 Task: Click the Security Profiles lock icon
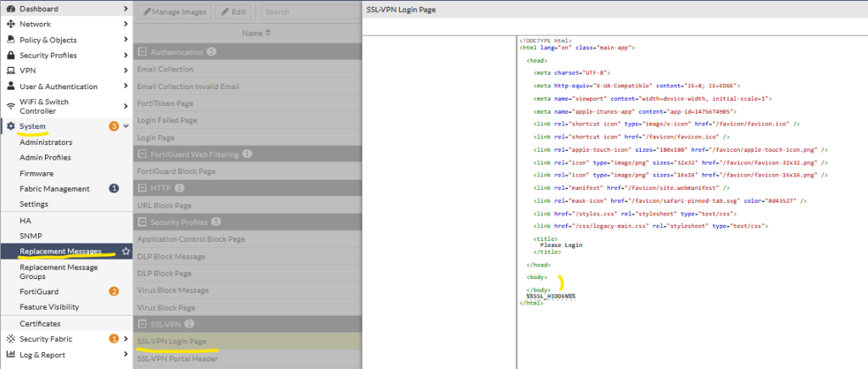coord(10,55)
